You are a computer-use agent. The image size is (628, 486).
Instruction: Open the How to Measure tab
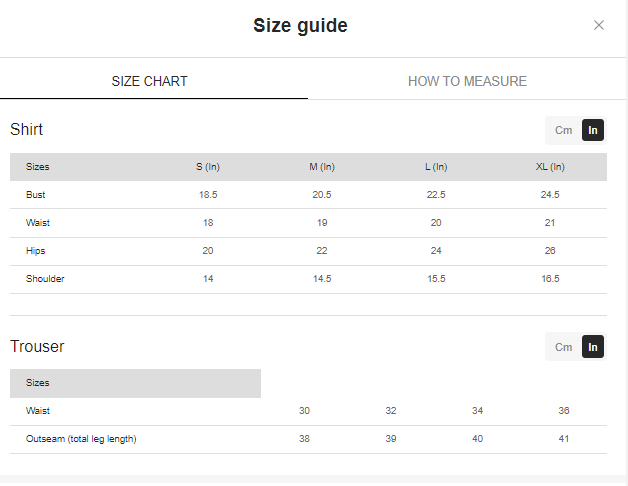(467, 81)
